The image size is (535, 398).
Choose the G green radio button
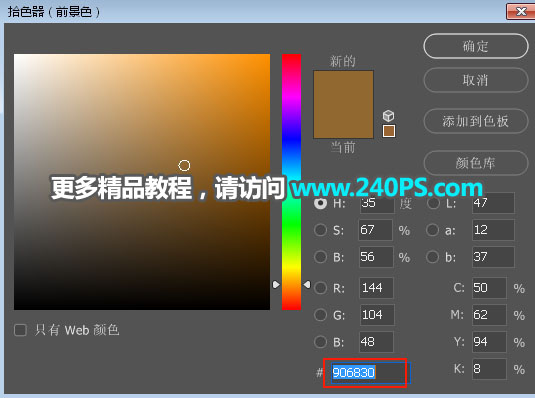(x=320, y=314)
